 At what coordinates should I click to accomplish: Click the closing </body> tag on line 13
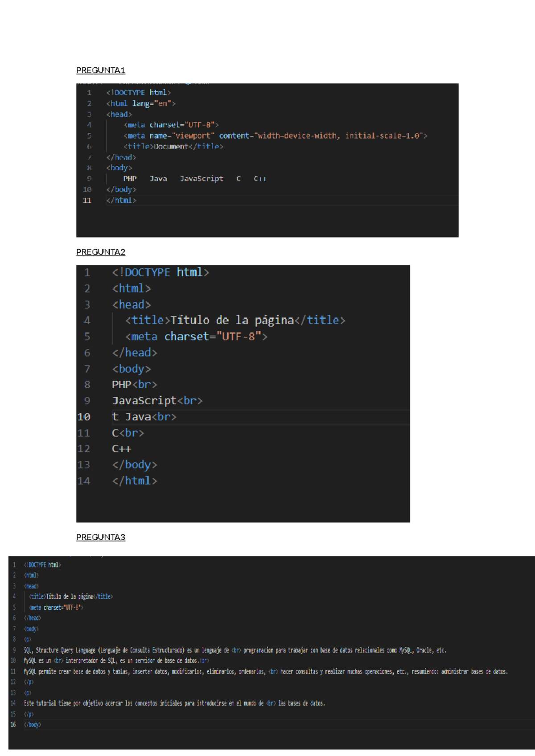coord(134,465)
